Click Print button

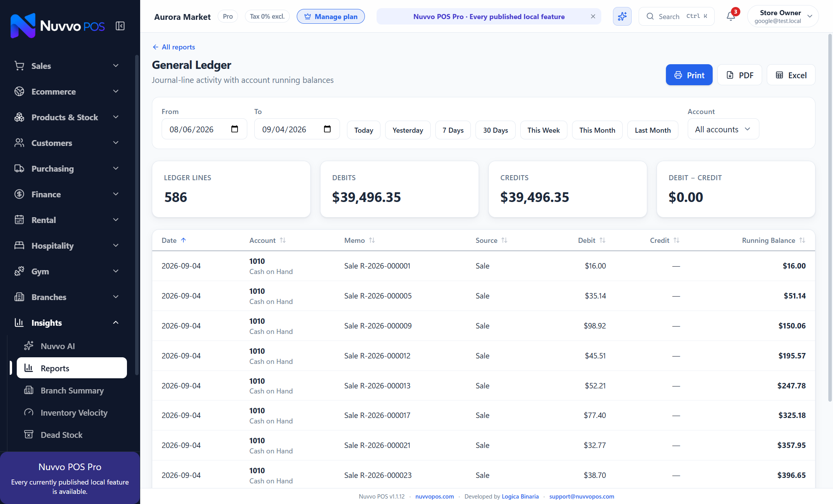(x=689, y=75)
